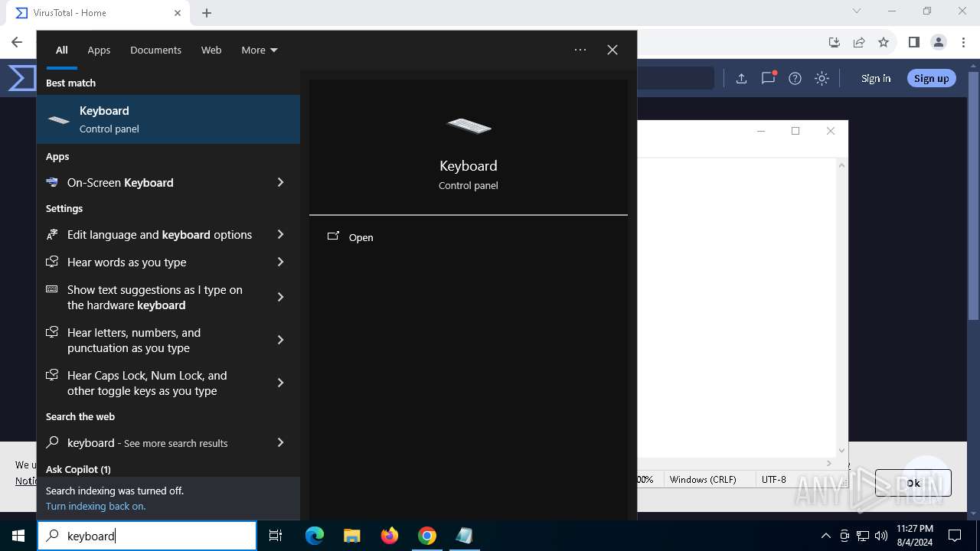Screen dimensions: 980x551
Task: Open Task View on the taskbar
Action: pyautogui.click(x=276, y=536)
